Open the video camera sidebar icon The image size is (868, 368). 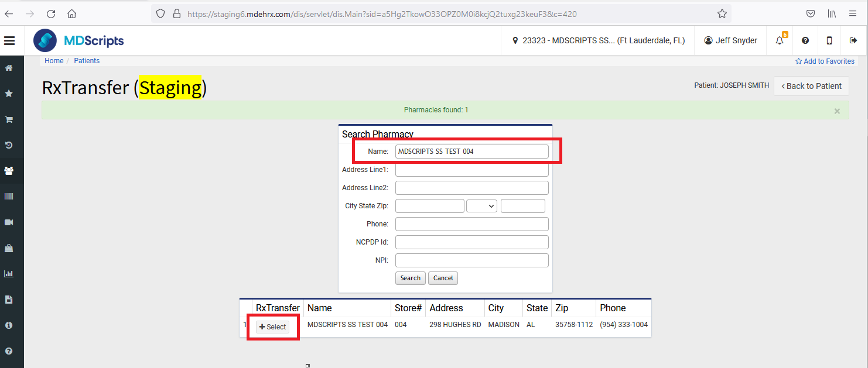click(9, 222)
